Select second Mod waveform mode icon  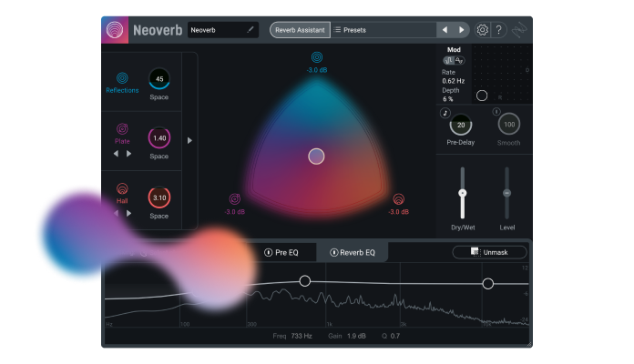pos(459,60)
